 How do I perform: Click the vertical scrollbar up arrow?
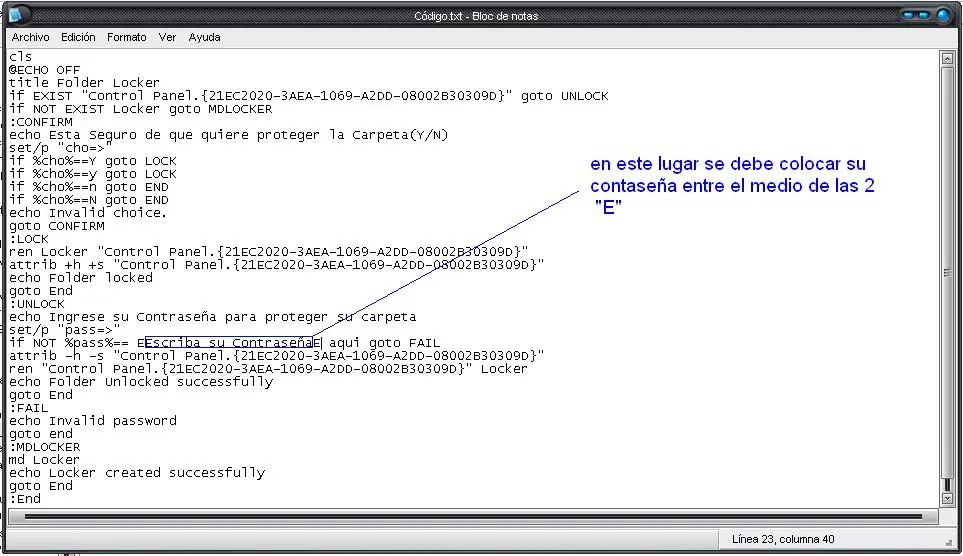(x=947, y=58)
